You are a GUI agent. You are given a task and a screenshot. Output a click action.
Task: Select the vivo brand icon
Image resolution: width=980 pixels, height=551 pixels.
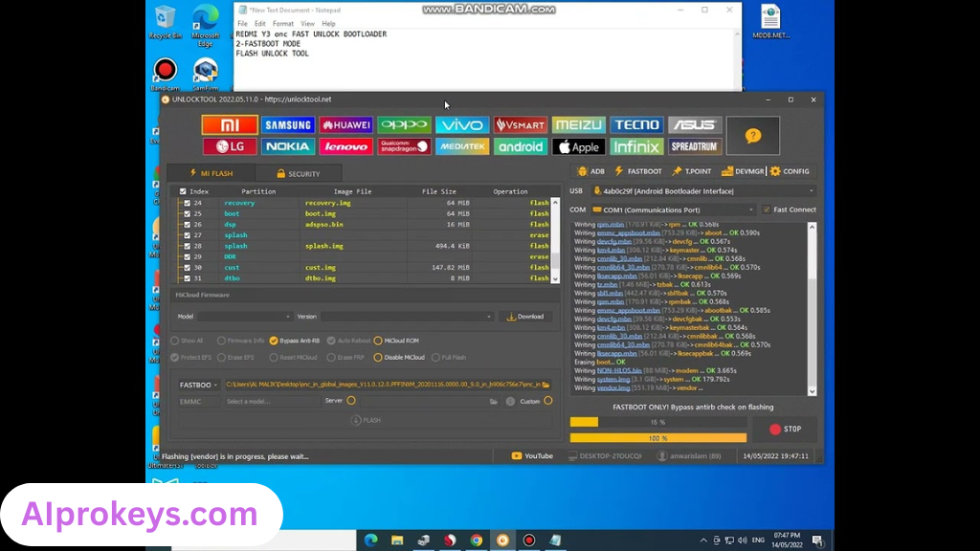[462, 125]
